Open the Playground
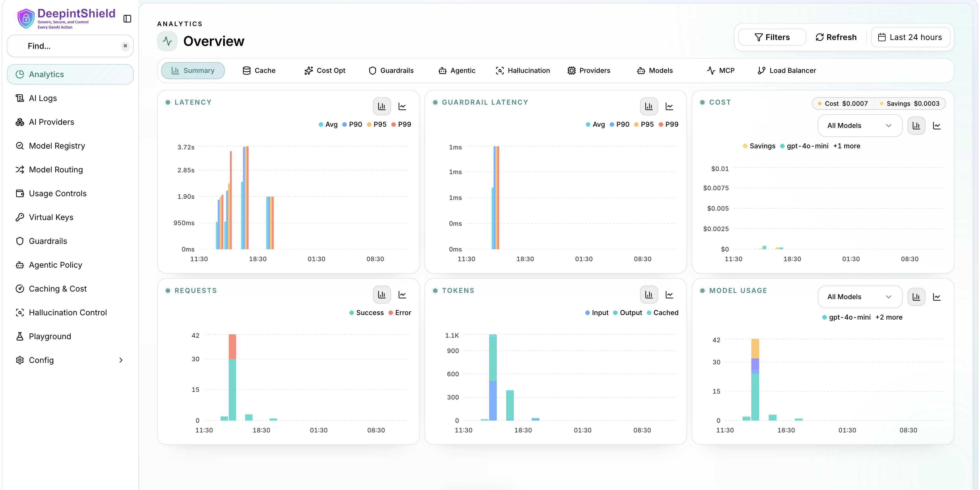The image size is (980, 490). [70, 336]
